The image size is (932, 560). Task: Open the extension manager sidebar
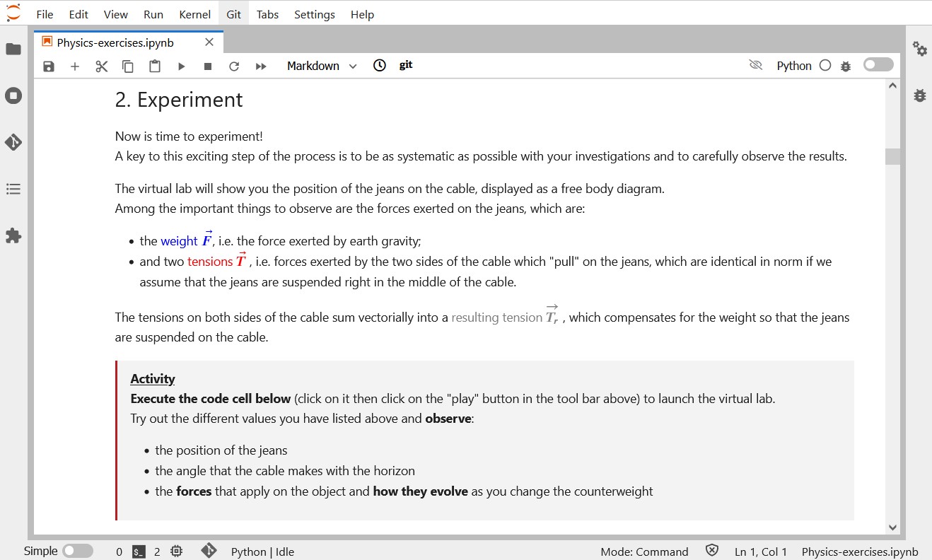tap(13, 235)
